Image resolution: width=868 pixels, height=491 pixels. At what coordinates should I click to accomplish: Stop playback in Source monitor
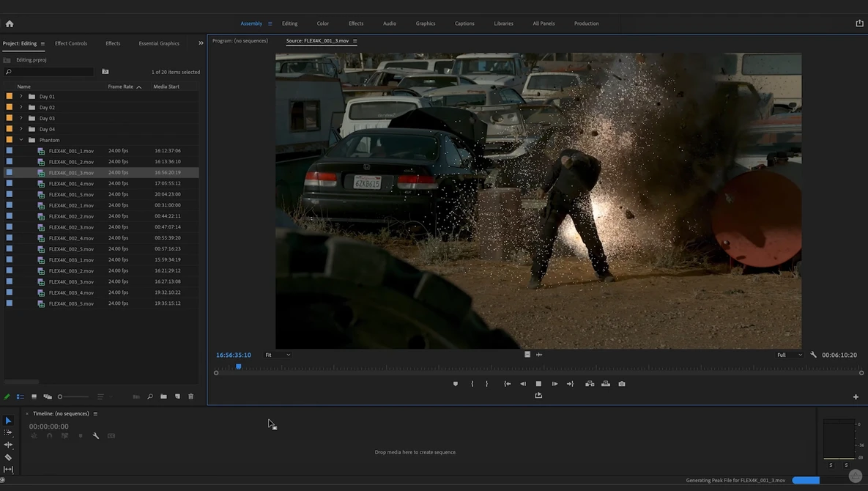[538, 383]
